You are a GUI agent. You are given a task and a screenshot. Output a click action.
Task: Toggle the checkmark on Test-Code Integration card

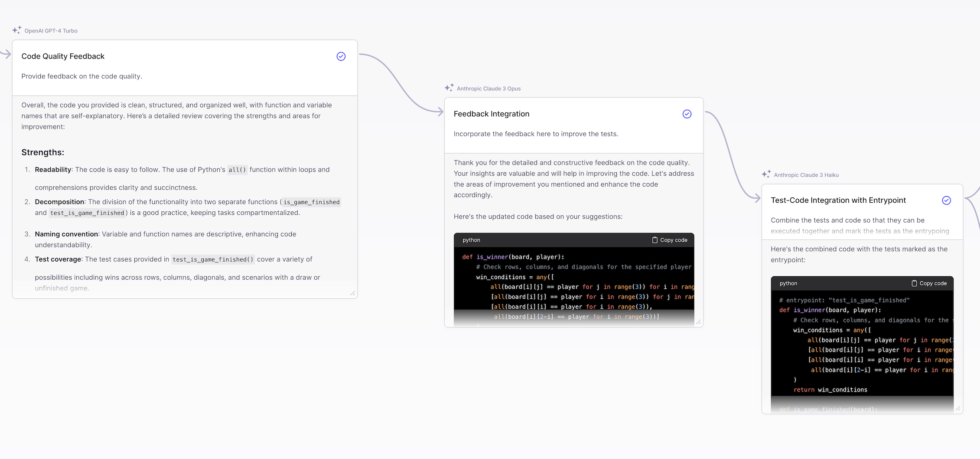tap(947, 200)
